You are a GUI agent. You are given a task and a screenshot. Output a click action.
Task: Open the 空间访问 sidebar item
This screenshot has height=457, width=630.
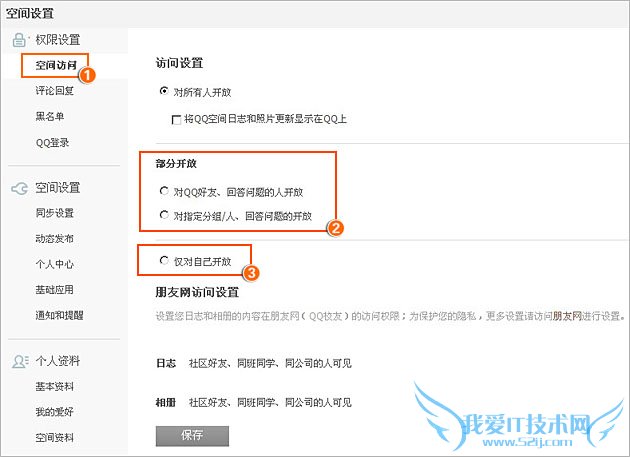[x=56, y=65]
